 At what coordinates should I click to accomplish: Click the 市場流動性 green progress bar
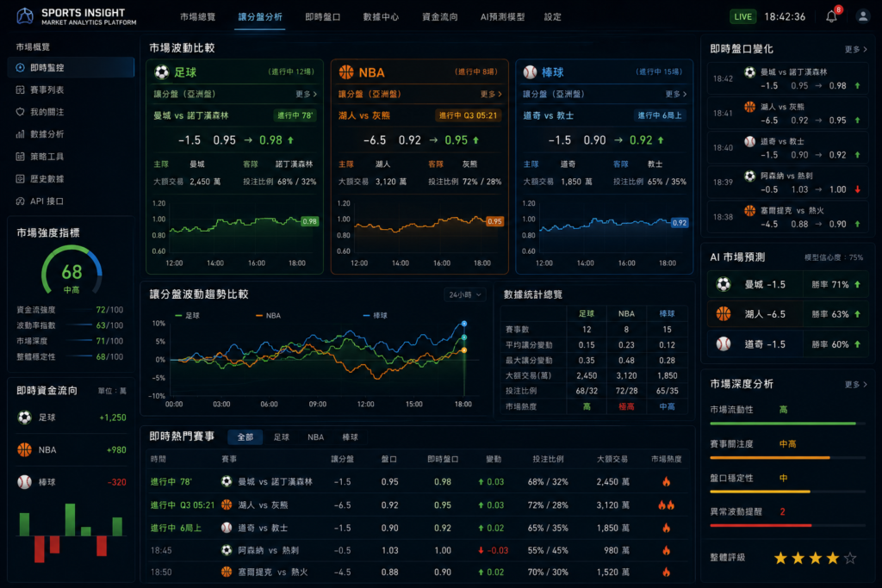(782, 424)
